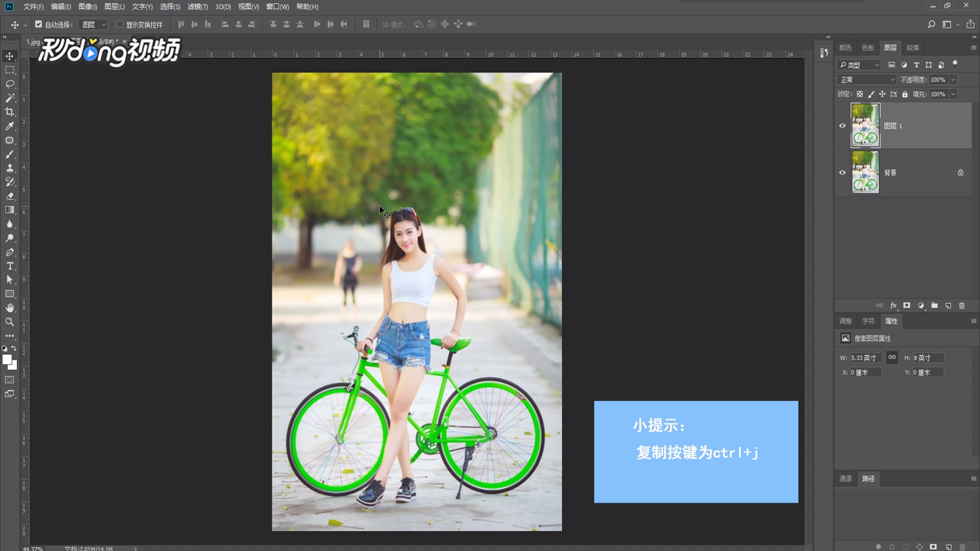The image size is (980, 551).
Task: Select the Lasso tool
Action: pyautogui.click(x=10, y=83)
